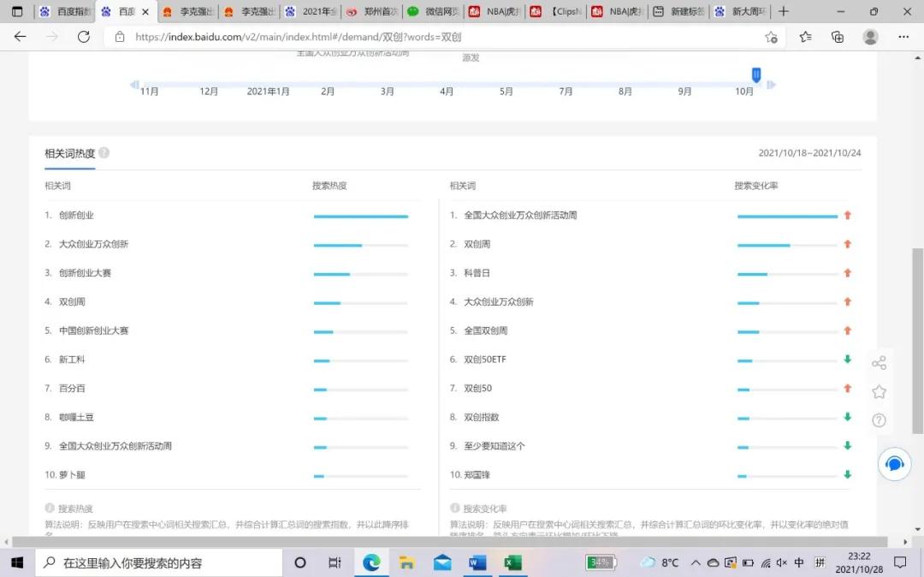
Task: Click 中国创新创业大赛 related word
Action: coord(94,330)
